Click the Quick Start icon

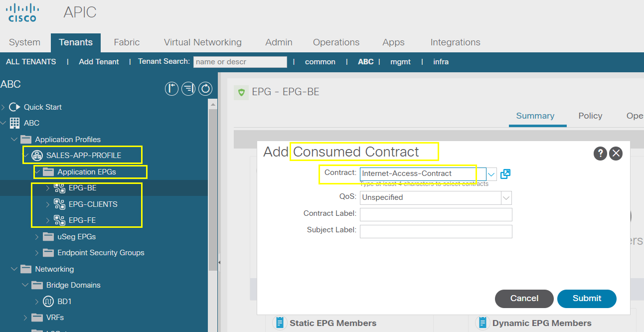[x=15, y=107]
